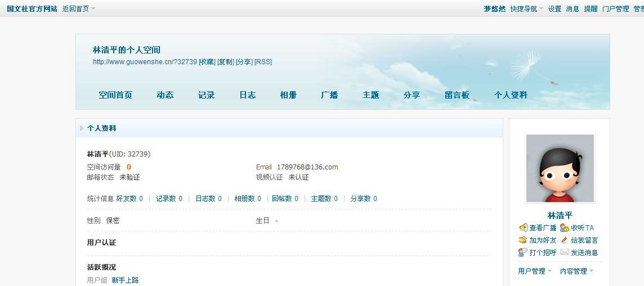Open 消息 in the top bar
Screen dimensions: 644x286
tap(573, 8)
